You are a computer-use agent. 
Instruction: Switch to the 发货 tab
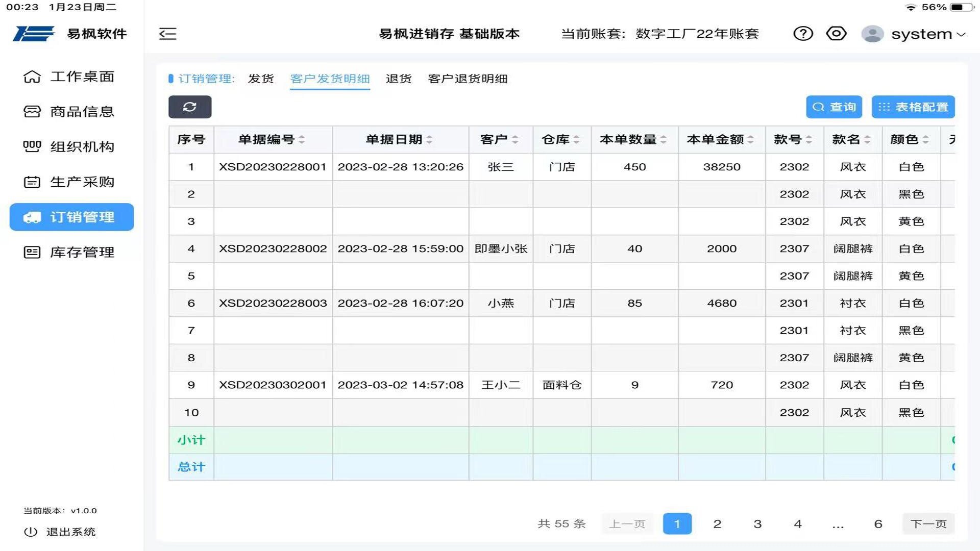click(x=261, y=79)
